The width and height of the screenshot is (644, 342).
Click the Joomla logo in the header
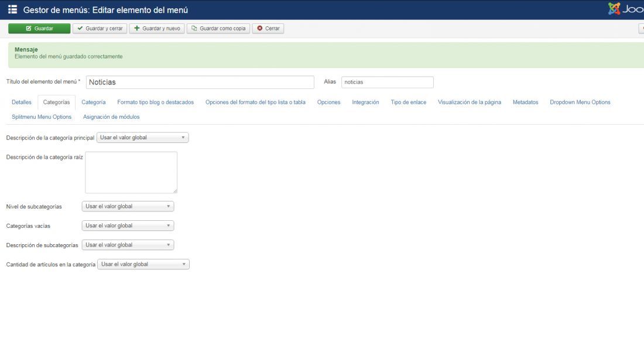[625, 9]
